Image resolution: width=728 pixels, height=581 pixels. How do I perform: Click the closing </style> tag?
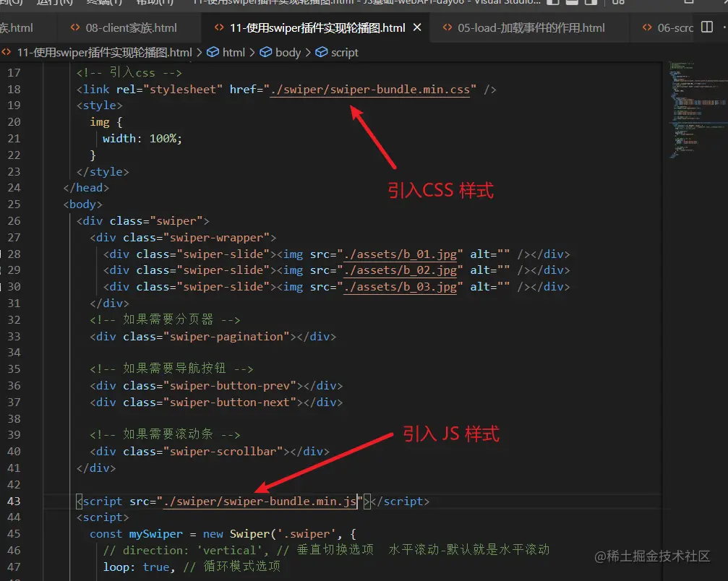click(103, 172)
